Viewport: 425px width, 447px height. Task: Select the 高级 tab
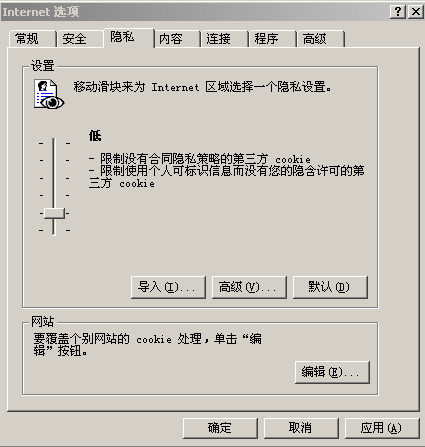[x=320, y=39]
